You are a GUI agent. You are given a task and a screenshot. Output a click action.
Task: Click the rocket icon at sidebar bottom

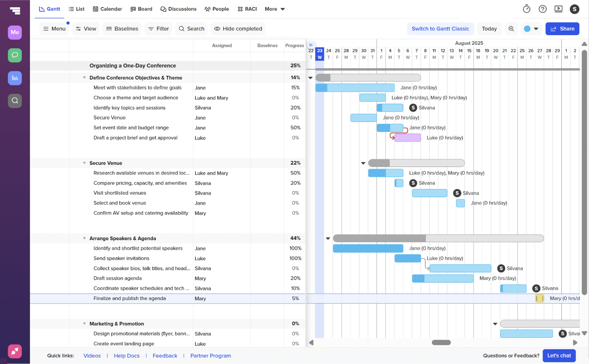pyautogui.click(x=15, y=351)
